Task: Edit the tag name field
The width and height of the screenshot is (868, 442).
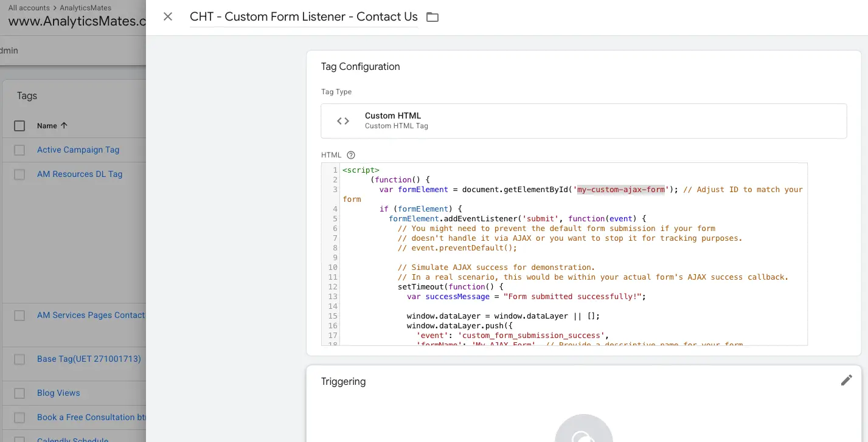Action: (304, 17)
